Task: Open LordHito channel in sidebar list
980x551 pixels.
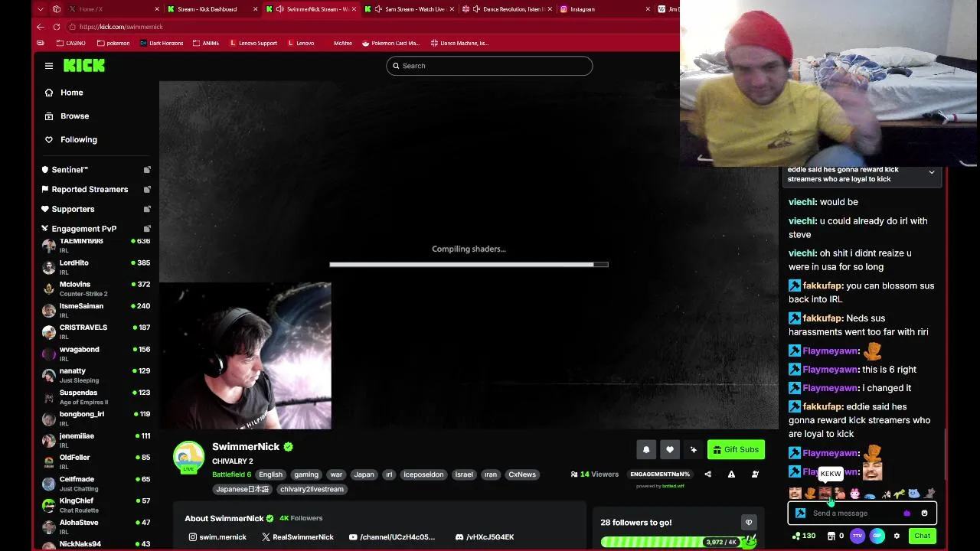Action: pyautogui.click(x=96, y=267)
